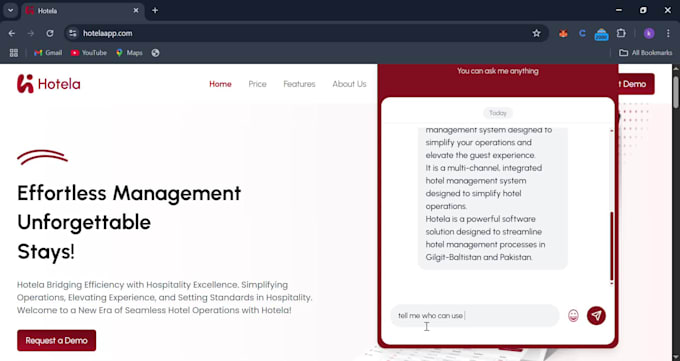This screenshot has width=680, height=361.
Task: Click the Request a Demo button
Action: (x=56, y=341)
